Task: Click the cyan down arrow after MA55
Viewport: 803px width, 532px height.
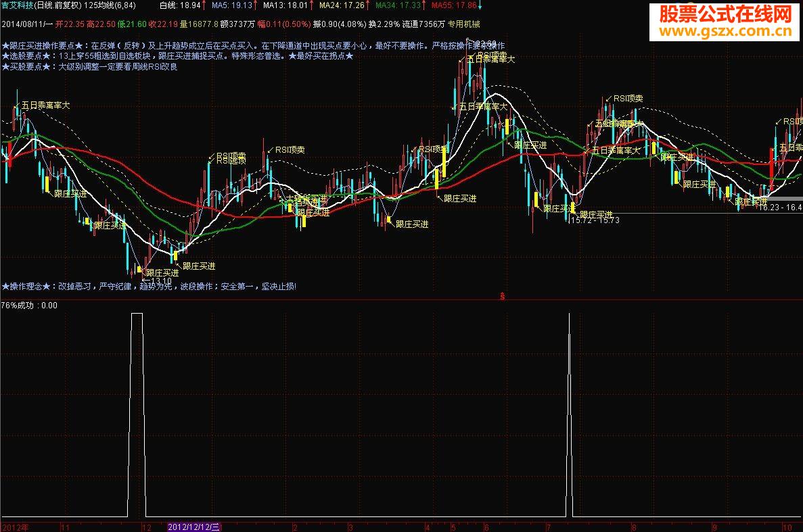Action: point(480,5)
